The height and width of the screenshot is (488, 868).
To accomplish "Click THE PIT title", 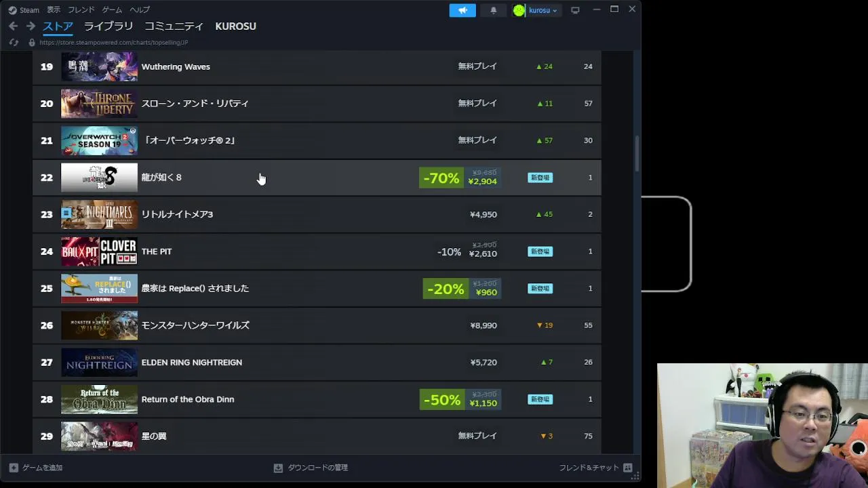I will coord(157,251).
